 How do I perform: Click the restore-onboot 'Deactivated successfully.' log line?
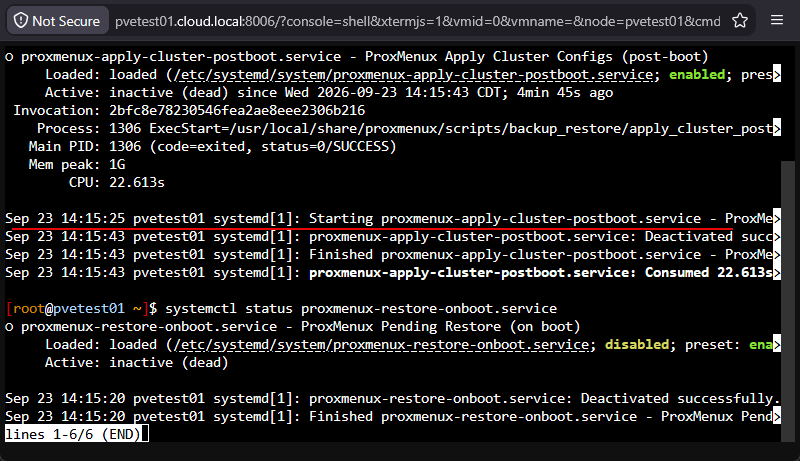coord(392,399)
